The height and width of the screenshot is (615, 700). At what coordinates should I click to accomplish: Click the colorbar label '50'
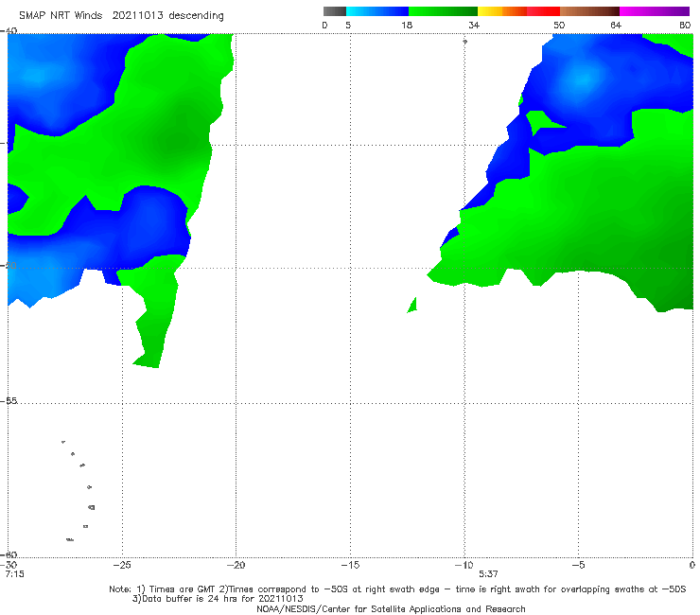pyautogui.click(x=559, y=25)
